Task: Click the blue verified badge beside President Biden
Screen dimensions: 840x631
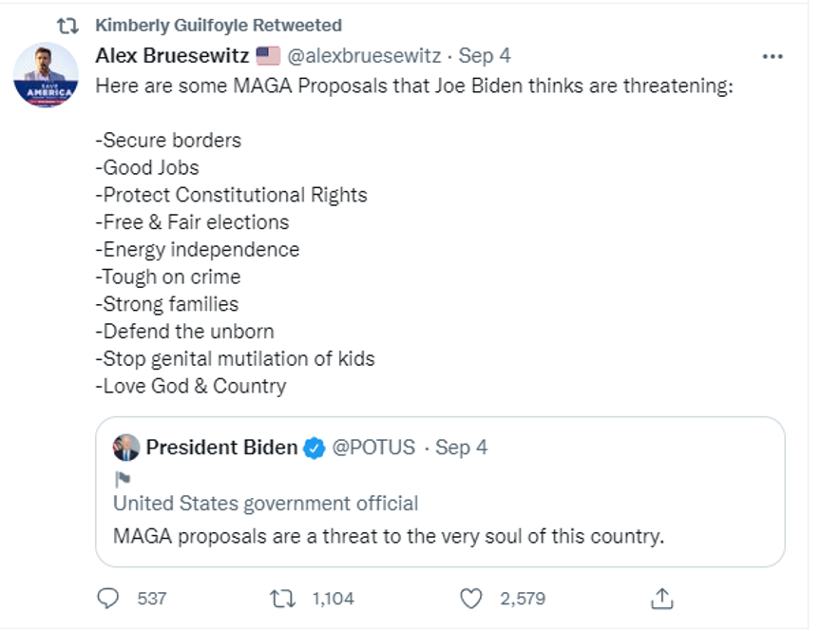Action: point(315,448)
